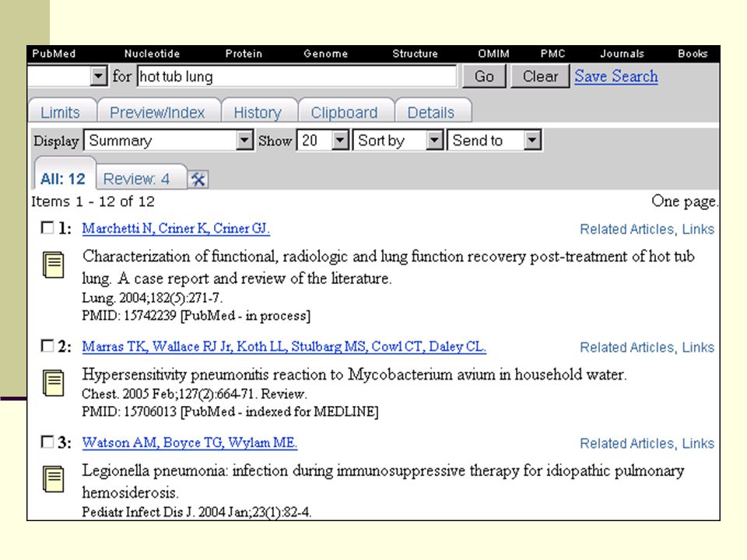The width and height of the screenshot is (747, 560).
Task: Switch to the Limits tab
Action: pos(61,112)
